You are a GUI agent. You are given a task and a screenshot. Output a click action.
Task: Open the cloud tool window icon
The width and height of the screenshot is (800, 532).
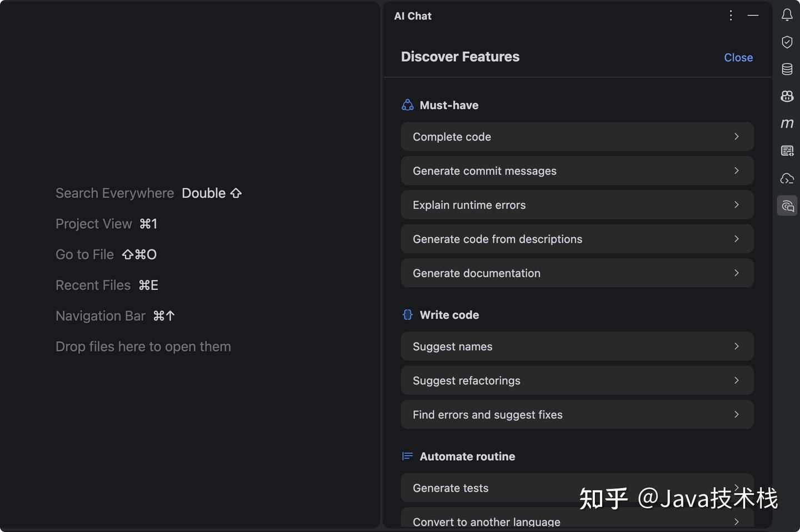coord(787,178)
